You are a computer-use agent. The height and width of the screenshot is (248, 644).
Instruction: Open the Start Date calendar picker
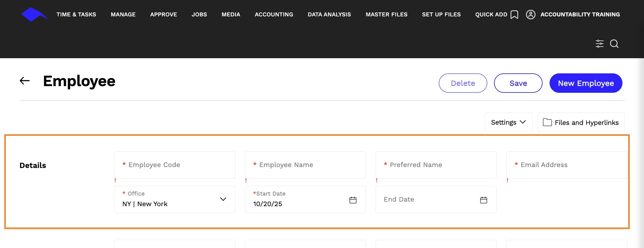click(353, 200)
